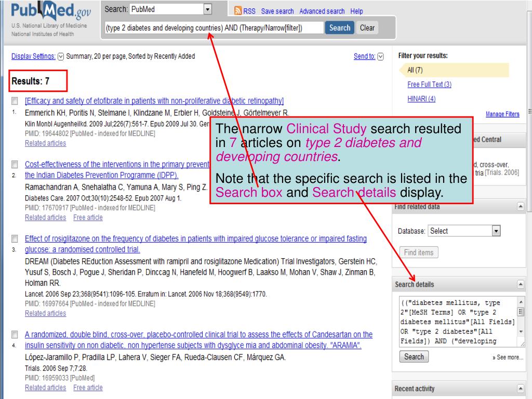Click Free article under PMID 17670917
This screenshot has height=399, width=532.
point(88,218)
